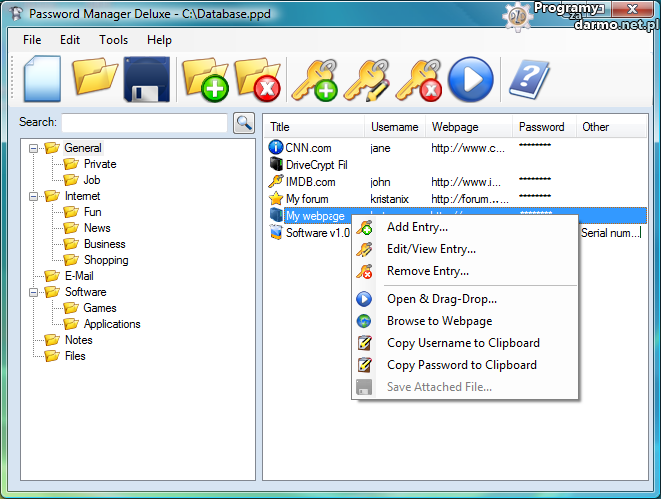Collapse the Software tree node

click(x=34, y=292)
